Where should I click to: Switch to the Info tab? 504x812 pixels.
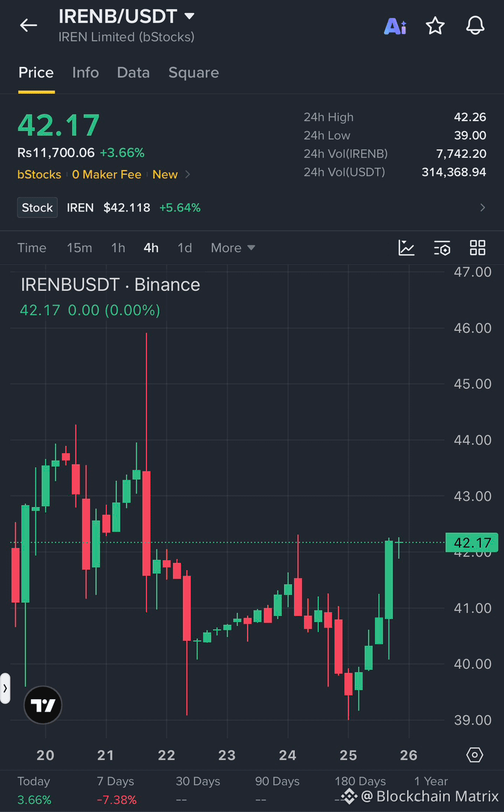point(85,72)
